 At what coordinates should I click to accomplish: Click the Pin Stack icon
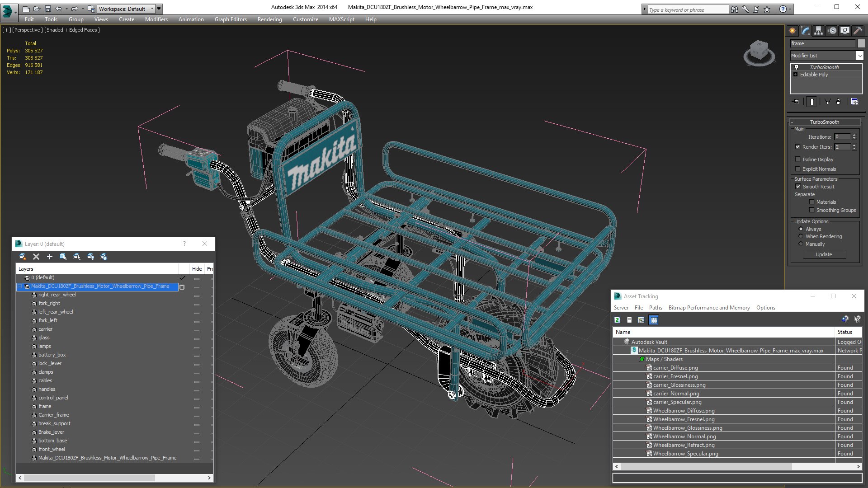pos(796,102)
